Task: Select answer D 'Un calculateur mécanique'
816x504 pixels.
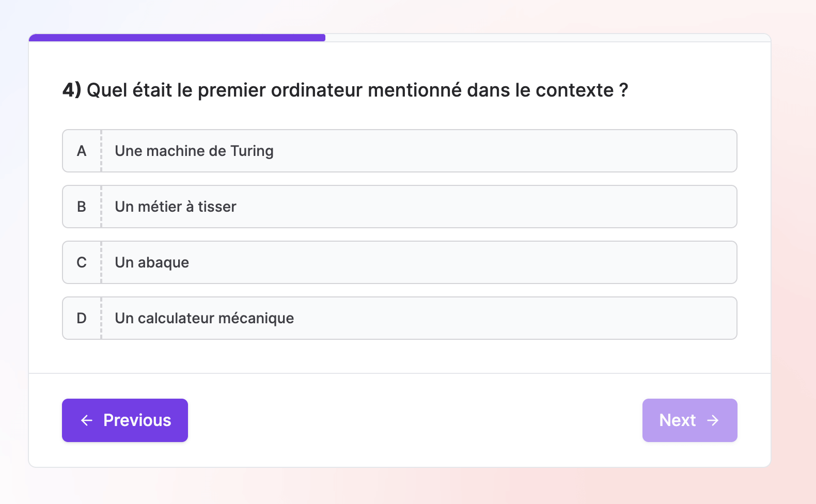Action: pyautogui.click(x=400, y=318)
